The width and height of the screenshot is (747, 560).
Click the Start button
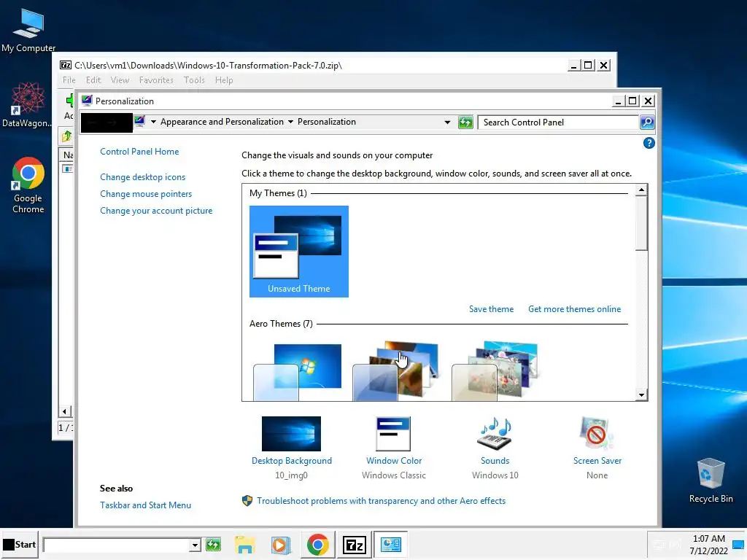point(20,544)
